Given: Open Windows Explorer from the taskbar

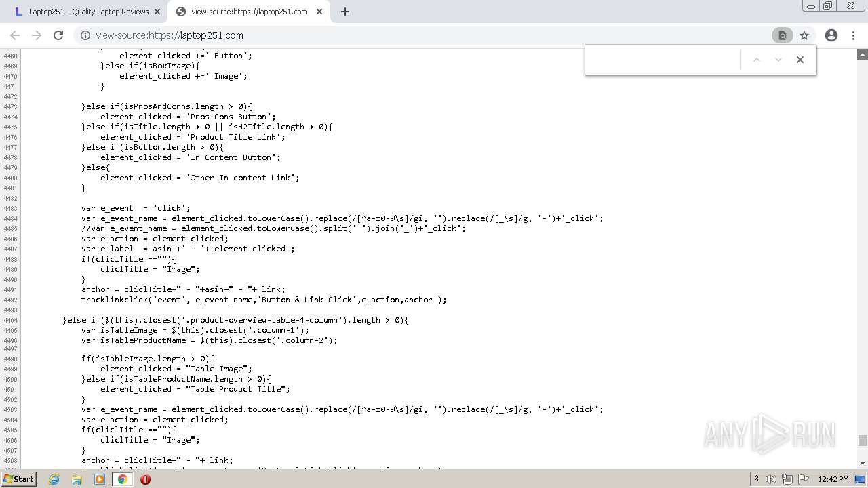Looking at the screenshot, I should point(77,479).
